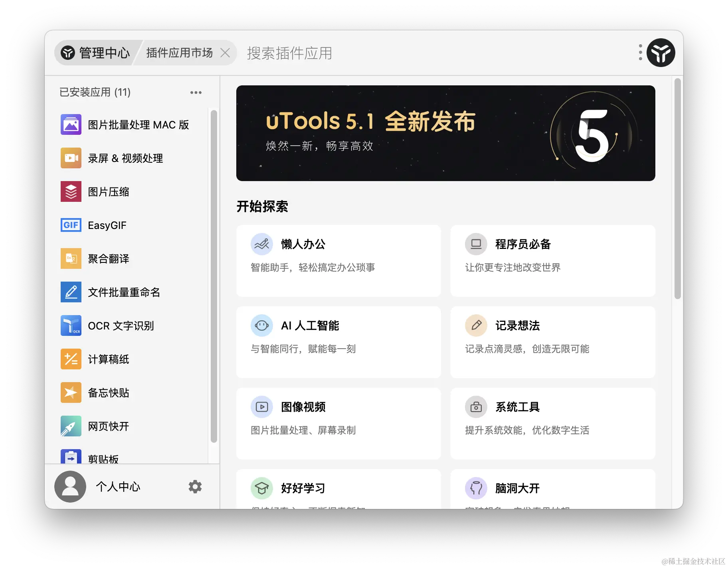Screen dimensions: 728x568
Task: Open the 系统工具 category title
Action: coord(518,407)
